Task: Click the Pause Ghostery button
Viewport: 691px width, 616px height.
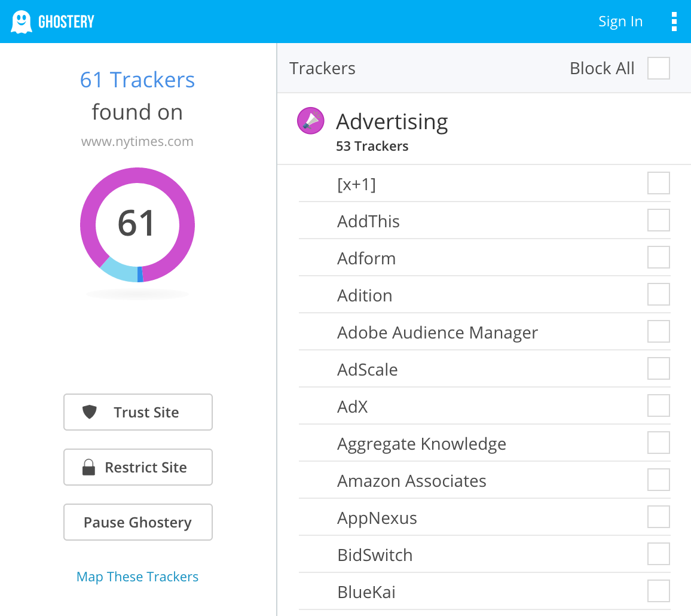Action: coord(138,522)
